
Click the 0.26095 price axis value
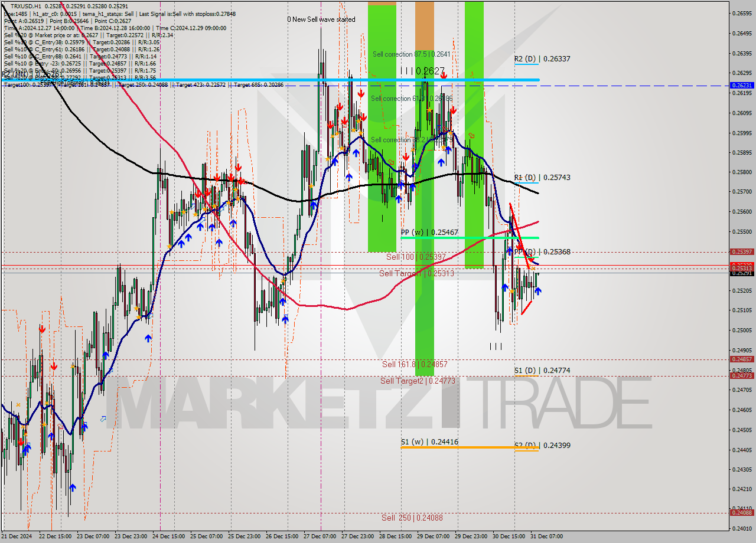click(742, 113)
